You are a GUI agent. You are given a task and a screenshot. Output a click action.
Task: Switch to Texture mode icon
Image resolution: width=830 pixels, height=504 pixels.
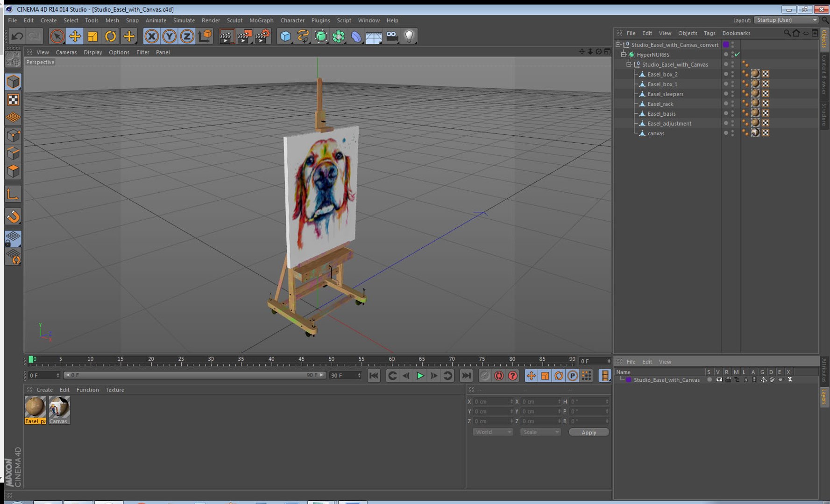(x=13, y=99)
